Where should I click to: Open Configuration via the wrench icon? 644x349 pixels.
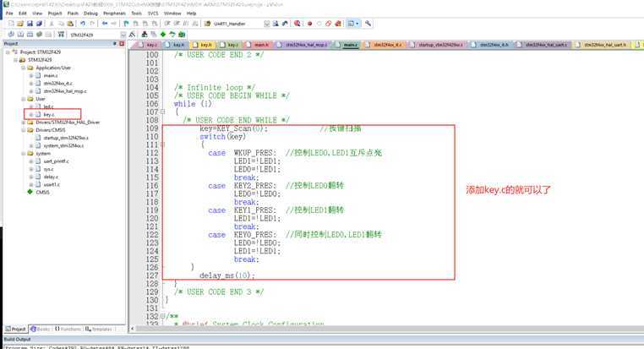(x=368, y=24)
